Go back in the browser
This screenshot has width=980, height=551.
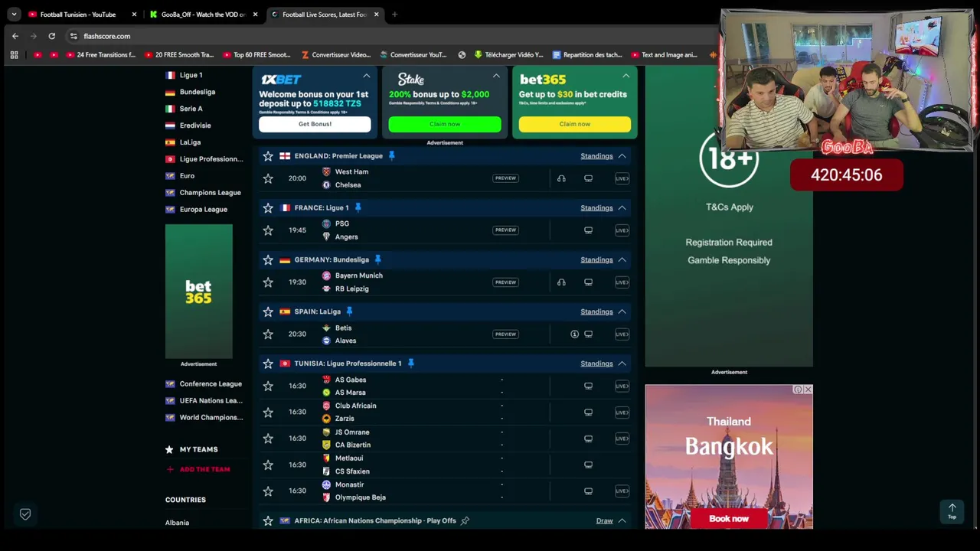tap(15, 36)
